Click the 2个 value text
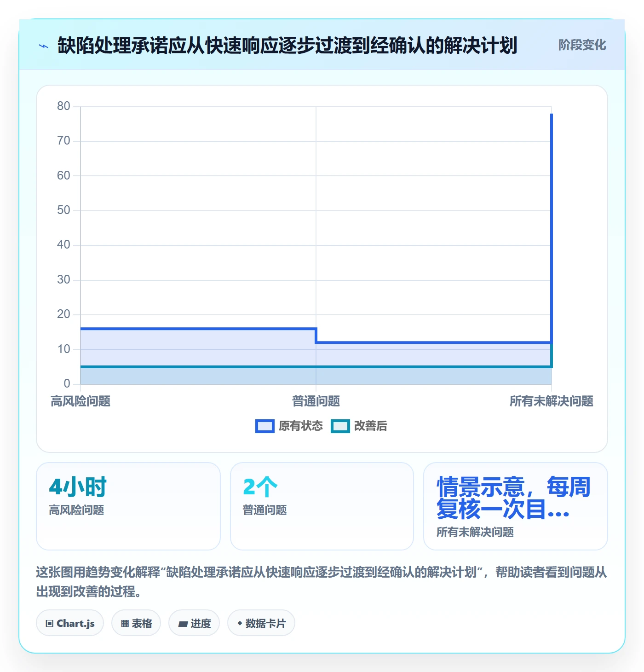This screenshot has height=672, width=644. 260,487
